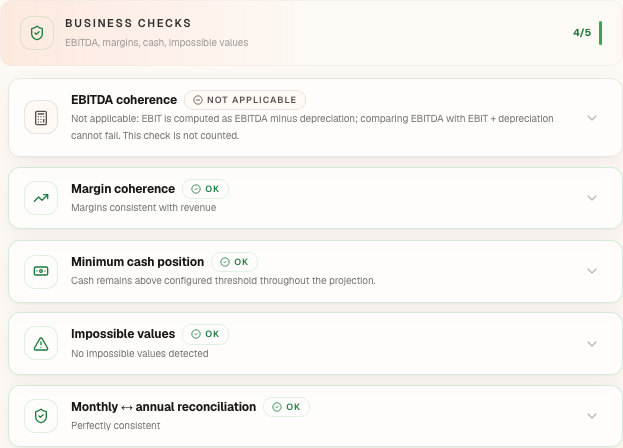This screenshot has width=623, height=448.
Task: Click the 4/5 score indicator
Action: click(x=582, y=33)
